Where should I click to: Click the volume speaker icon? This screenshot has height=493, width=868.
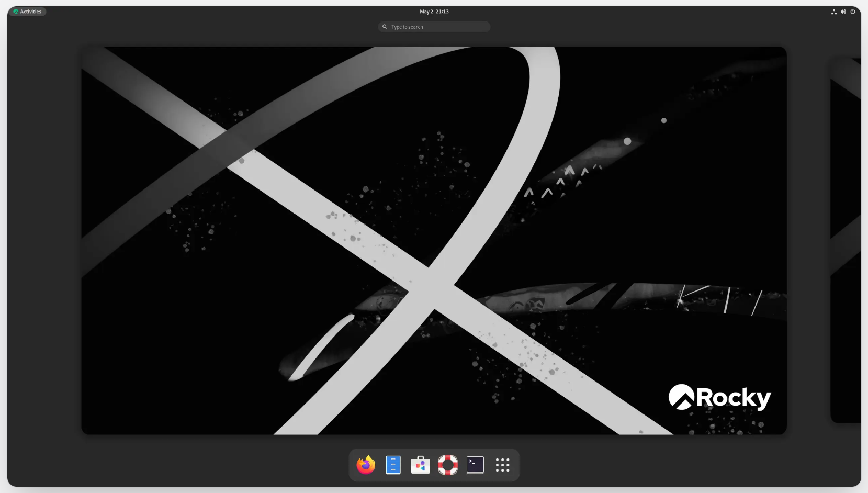[x=843, y=12]
